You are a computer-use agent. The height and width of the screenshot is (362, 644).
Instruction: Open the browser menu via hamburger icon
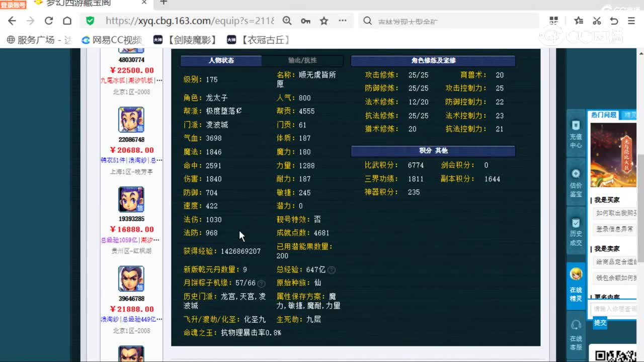(x=630, y=22)
